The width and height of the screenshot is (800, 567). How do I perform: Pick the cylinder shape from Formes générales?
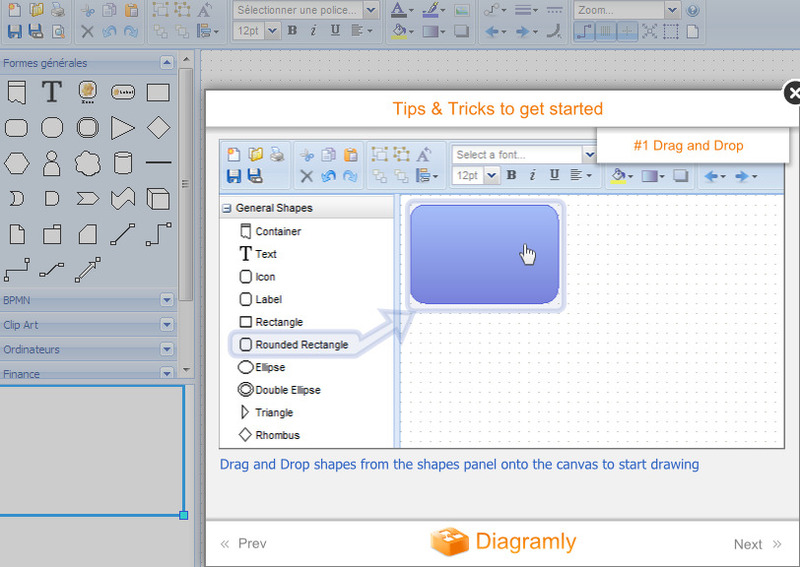coord(123,162)
